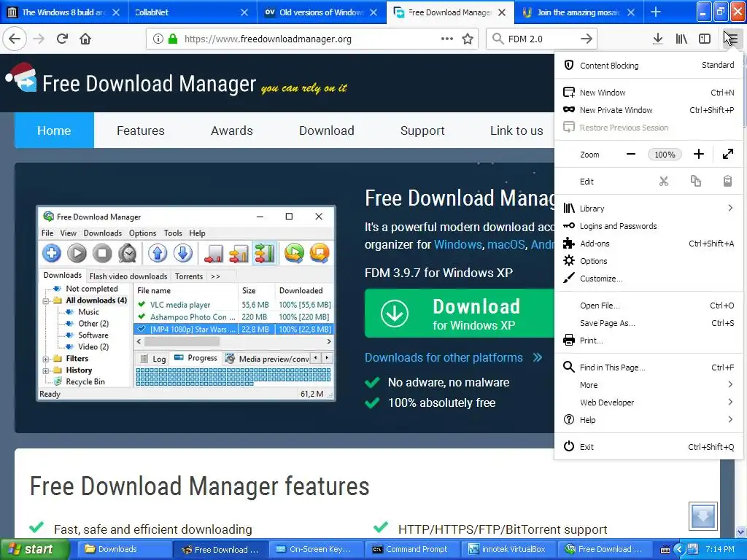The height and width of the screenshot is (560, 747).
Task: Show site information icon in address bar
Action: (x=158, y=39)
